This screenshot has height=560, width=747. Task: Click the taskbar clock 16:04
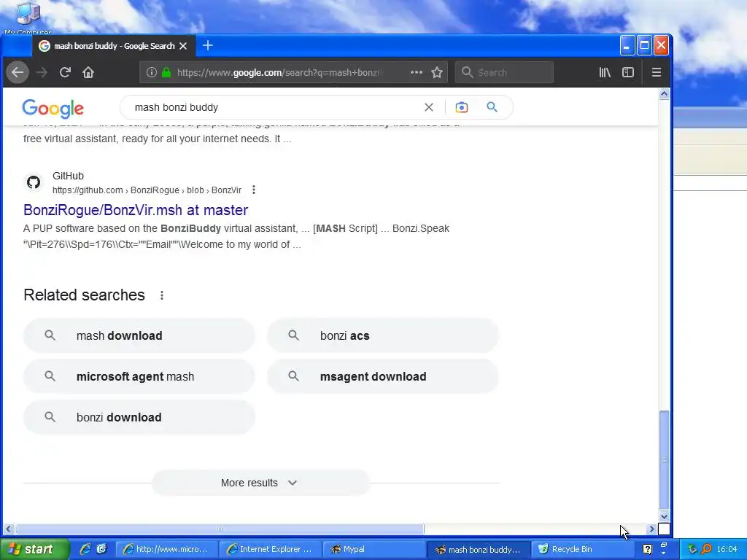tap(727, 549)
